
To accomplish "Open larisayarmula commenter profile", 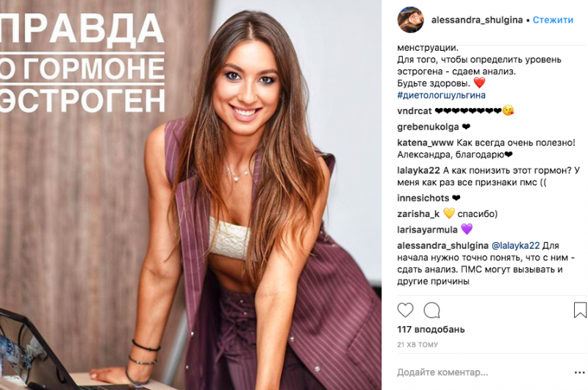I will pyautogui.click(x=427, y=230).
